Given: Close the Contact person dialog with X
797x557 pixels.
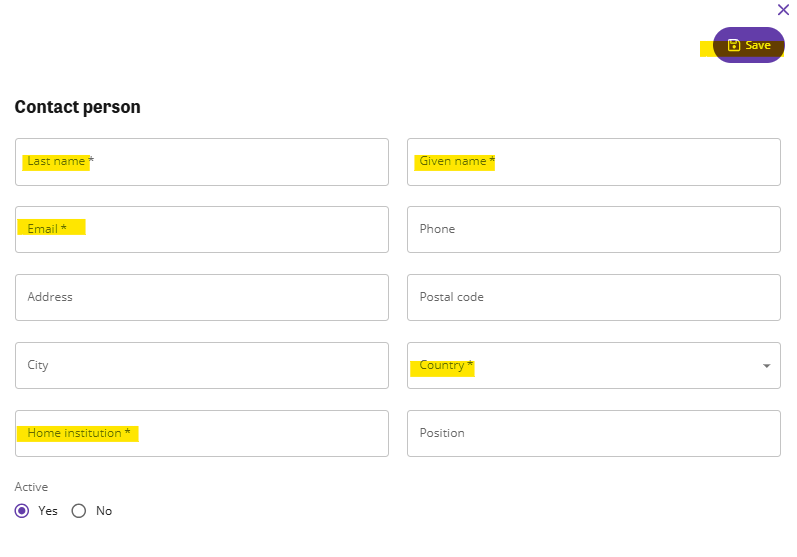Looking at the screenshot, I should coord(783,10).
